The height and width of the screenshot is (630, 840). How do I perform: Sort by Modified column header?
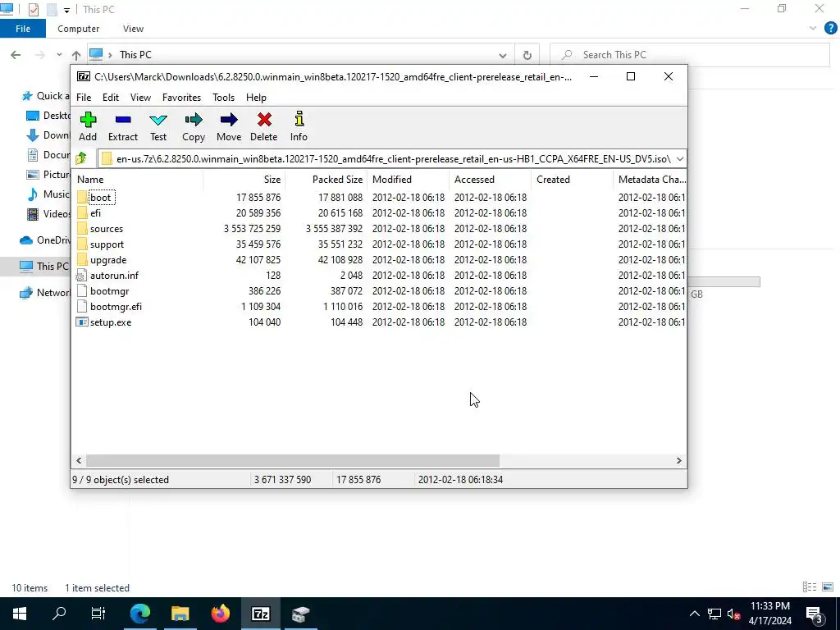click(x=408, y=180)
